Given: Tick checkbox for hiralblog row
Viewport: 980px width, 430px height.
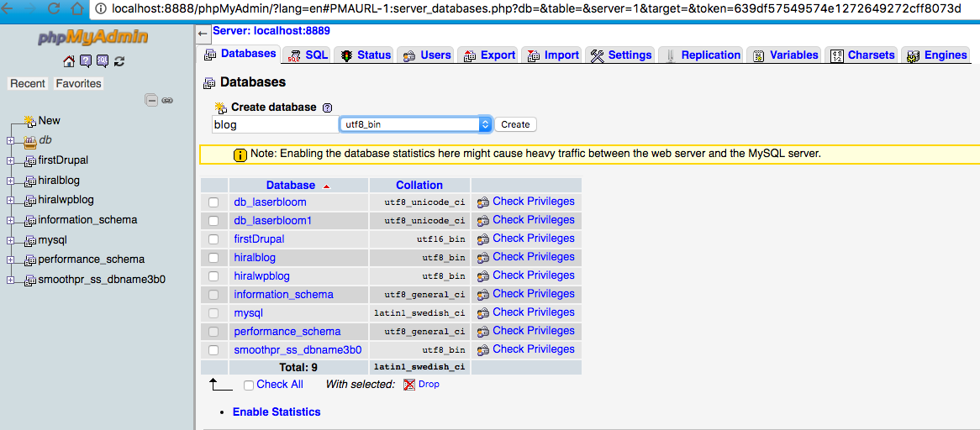Looking at the screenshot, I should 213,257.
